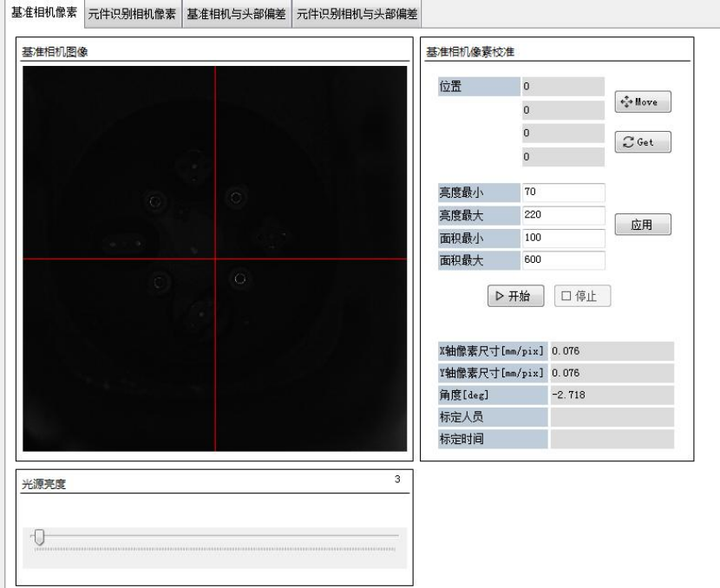The image size is (720, 588).
Task: Click the reference camera image view
Action: pos(215,258)
